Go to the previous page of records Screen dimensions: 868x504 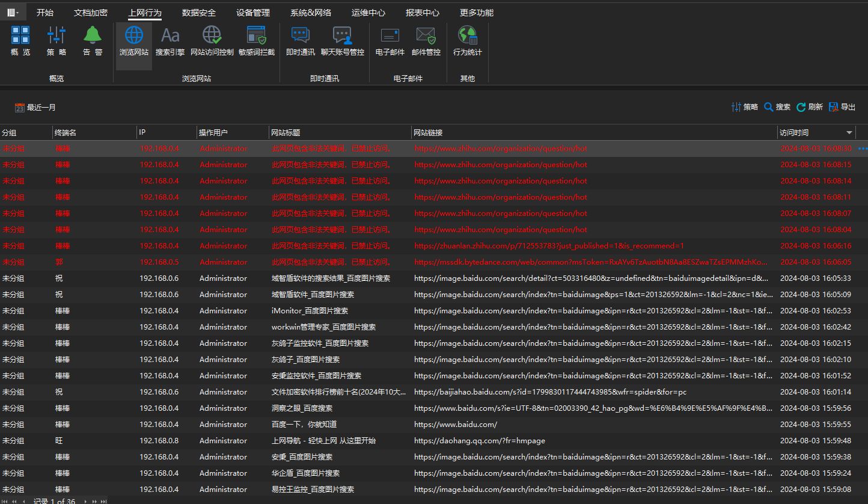click(14, 500)
